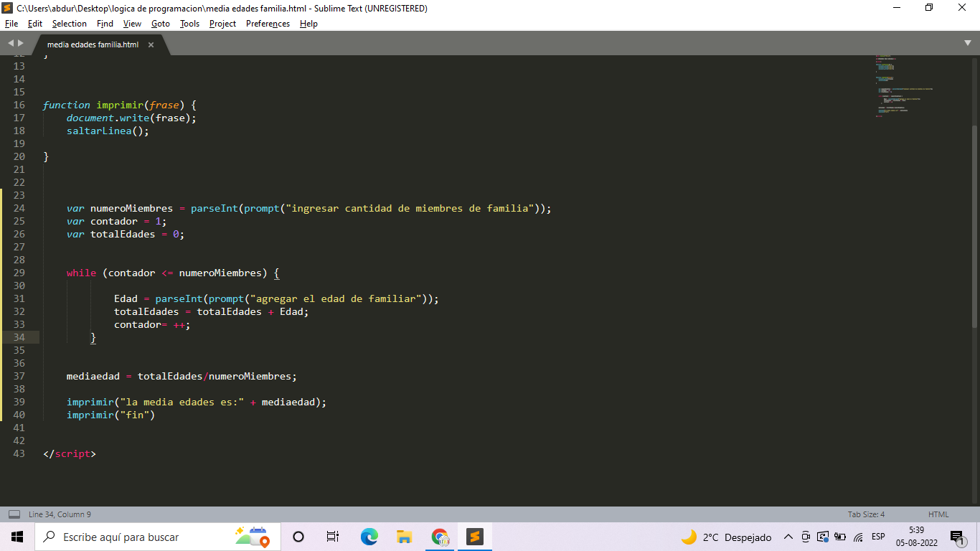Open the Project menu

coord(222,24)
